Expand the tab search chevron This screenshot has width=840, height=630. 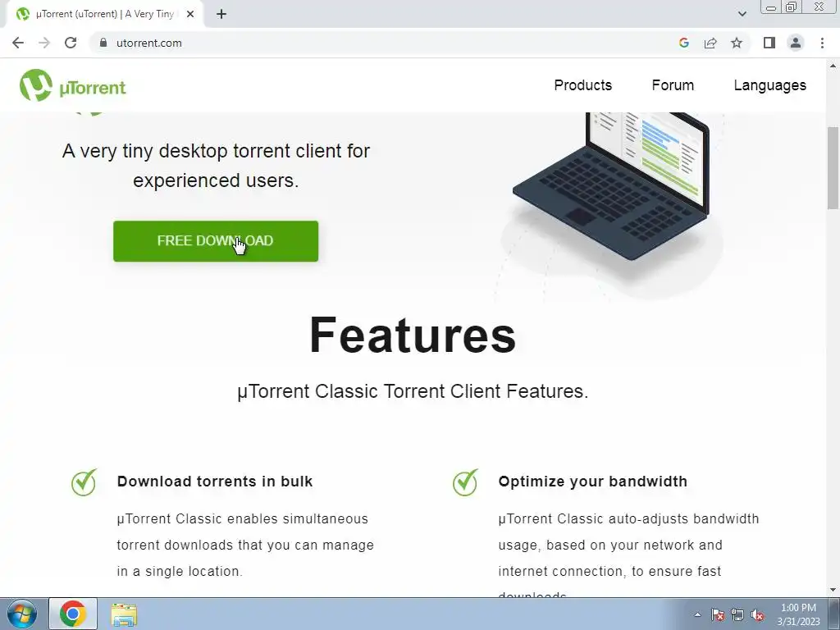(742, 14)
